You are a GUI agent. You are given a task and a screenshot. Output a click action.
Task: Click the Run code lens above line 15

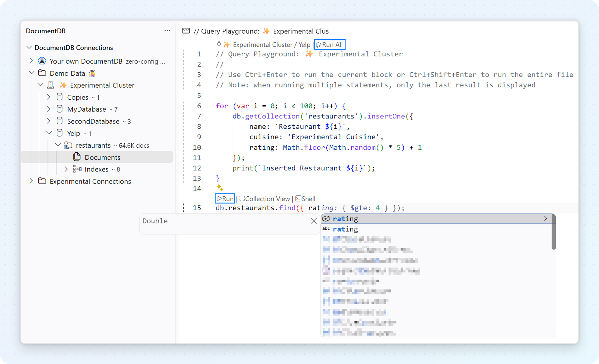(225, 199)
